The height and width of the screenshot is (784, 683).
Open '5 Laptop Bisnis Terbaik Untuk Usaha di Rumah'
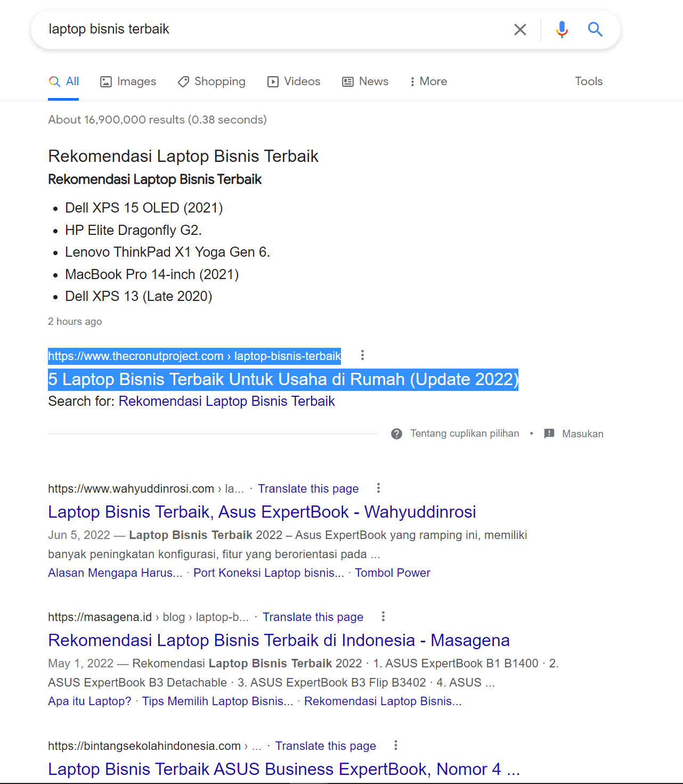(x=283, y=379)
